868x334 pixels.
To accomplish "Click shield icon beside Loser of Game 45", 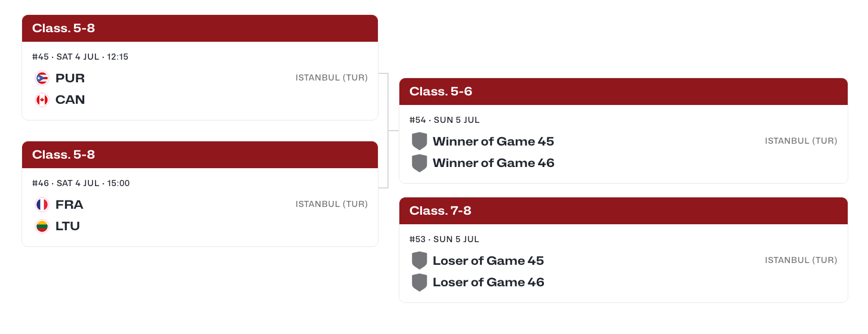I will [420, 261].
